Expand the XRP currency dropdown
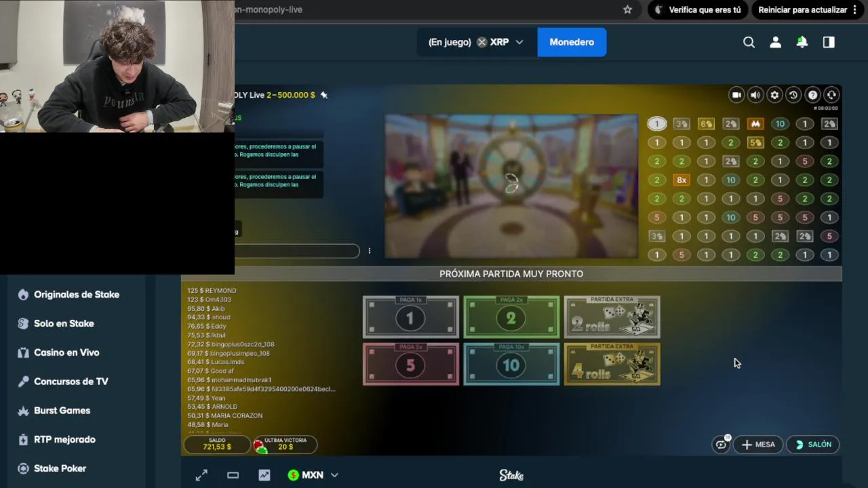The height and width of the screenshot is (488, 868). coord(519,42)
